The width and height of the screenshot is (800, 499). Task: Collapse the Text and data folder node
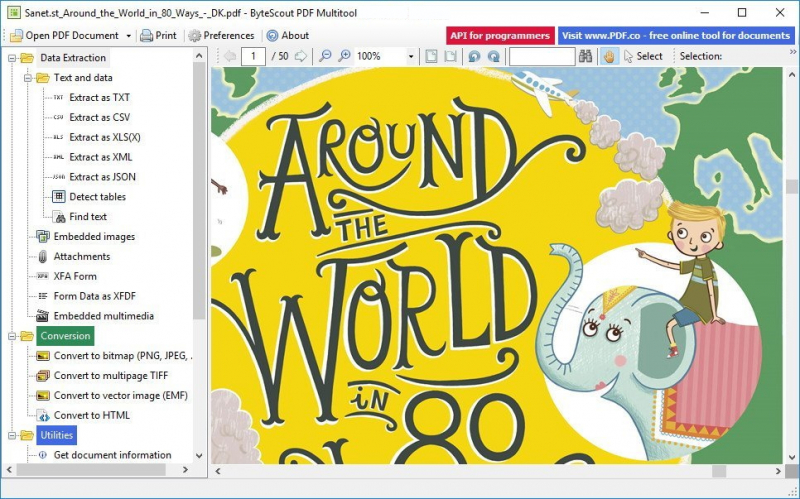click(x=28, y=78)
